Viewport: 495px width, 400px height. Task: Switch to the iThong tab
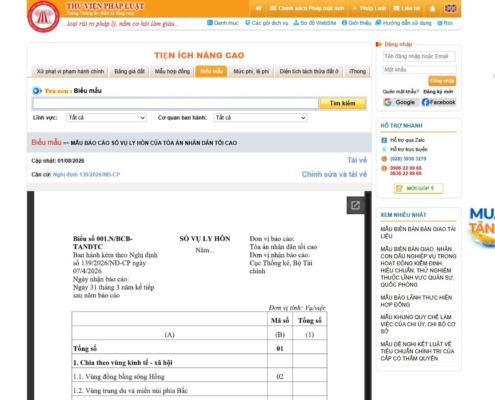[357, 71]
